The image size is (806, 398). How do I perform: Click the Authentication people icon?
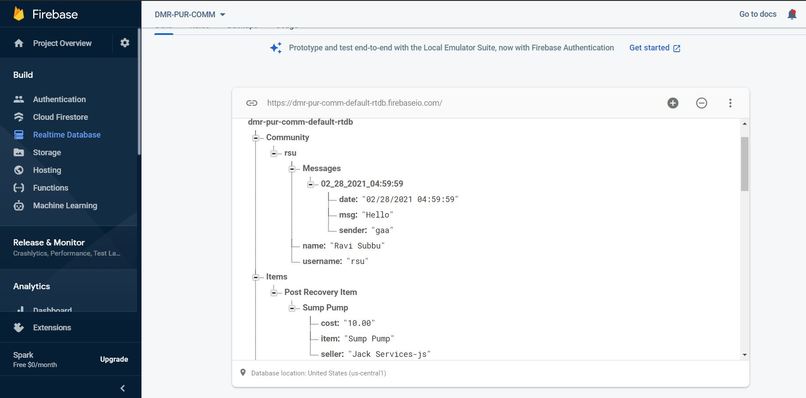tap(19, 99)
